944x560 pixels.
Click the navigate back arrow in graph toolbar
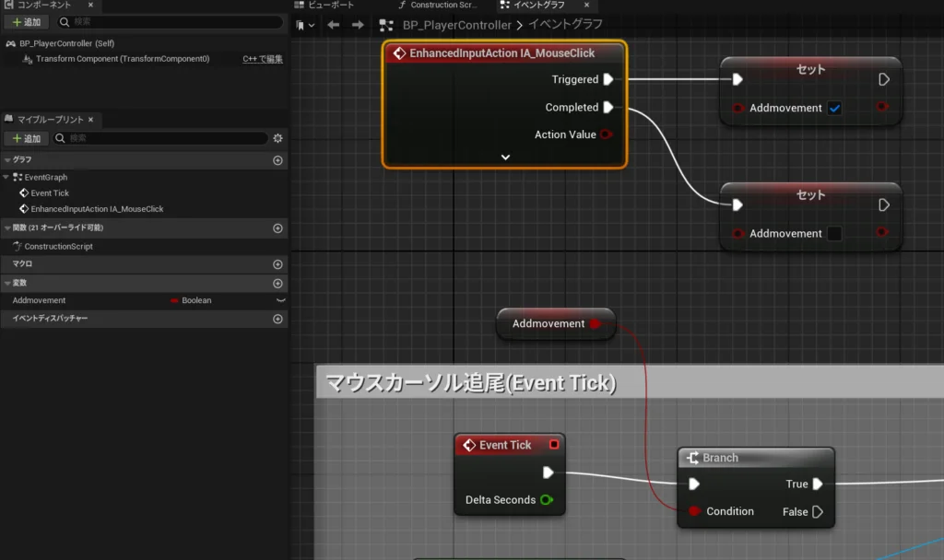tap(334, 25)
